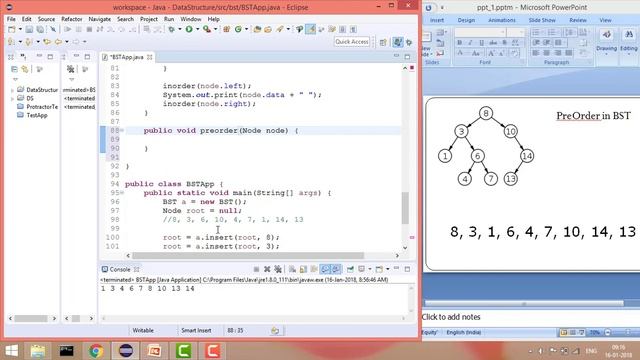Open the Window menu in Eclipse

pos(191,19)
